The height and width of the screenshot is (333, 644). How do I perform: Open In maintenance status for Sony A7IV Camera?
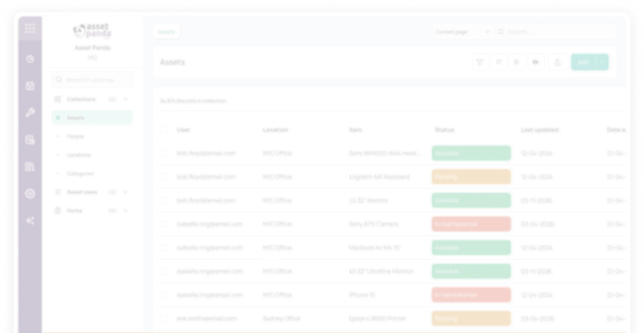471,224
